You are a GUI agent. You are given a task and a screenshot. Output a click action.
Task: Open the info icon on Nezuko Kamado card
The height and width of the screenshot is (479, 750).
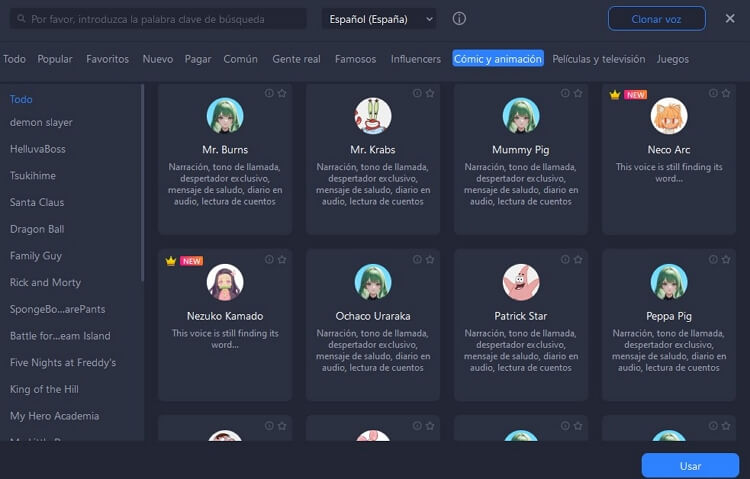click(269, 259)
